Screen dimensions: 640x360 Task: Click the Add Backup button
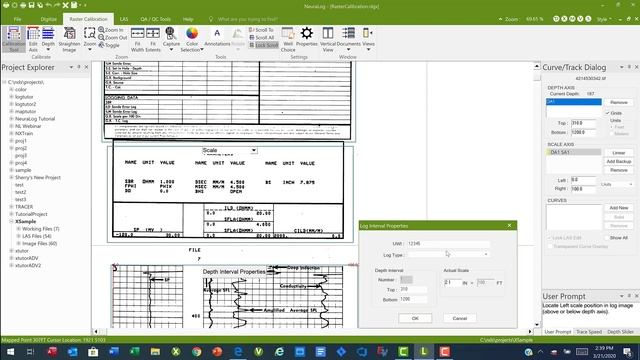[619, 162]
